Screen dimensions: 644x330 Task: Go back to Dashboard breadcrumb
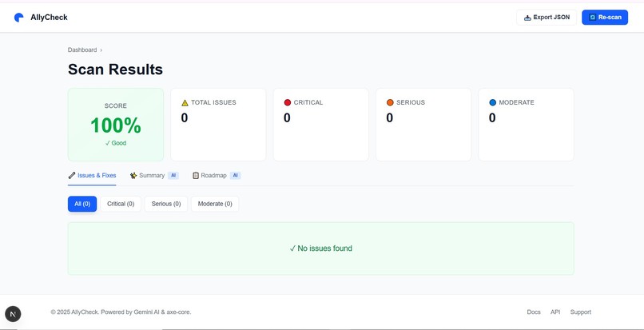coord(82,50)
